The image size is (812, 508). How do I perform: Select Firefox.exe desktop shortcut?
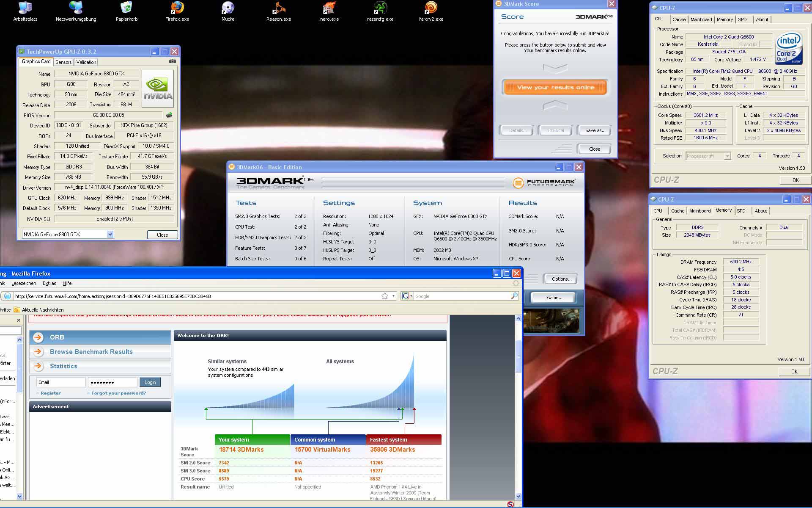tap(177, 11)
